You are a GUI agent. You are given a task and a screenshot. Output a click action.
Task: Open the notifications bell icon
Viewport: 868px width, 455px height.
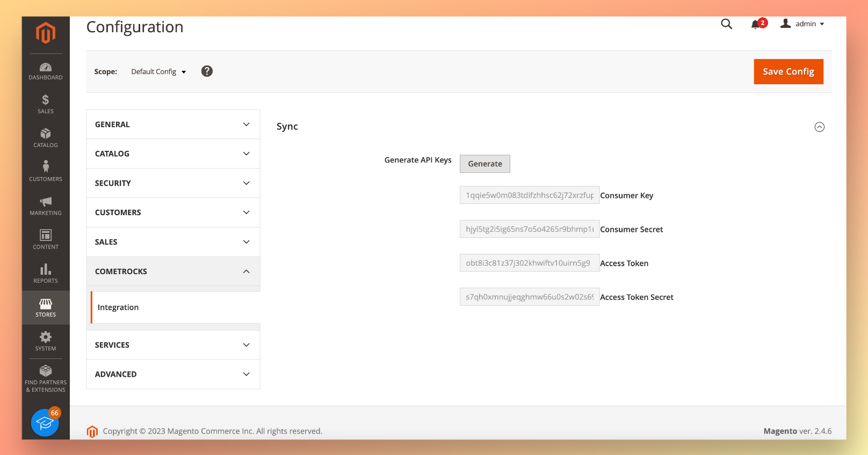coord(755,24)
